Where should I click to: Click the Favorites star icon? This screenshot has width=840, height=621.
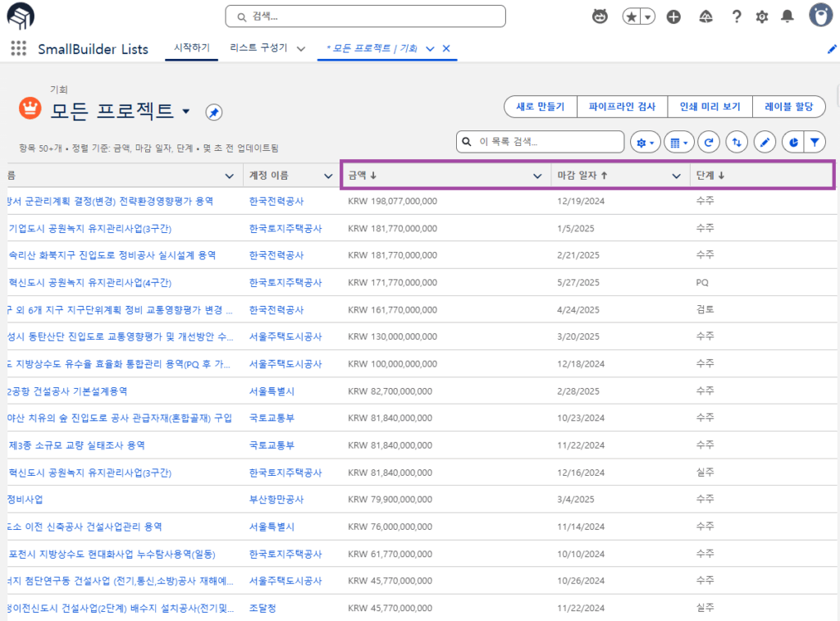(x=632, y=16)
